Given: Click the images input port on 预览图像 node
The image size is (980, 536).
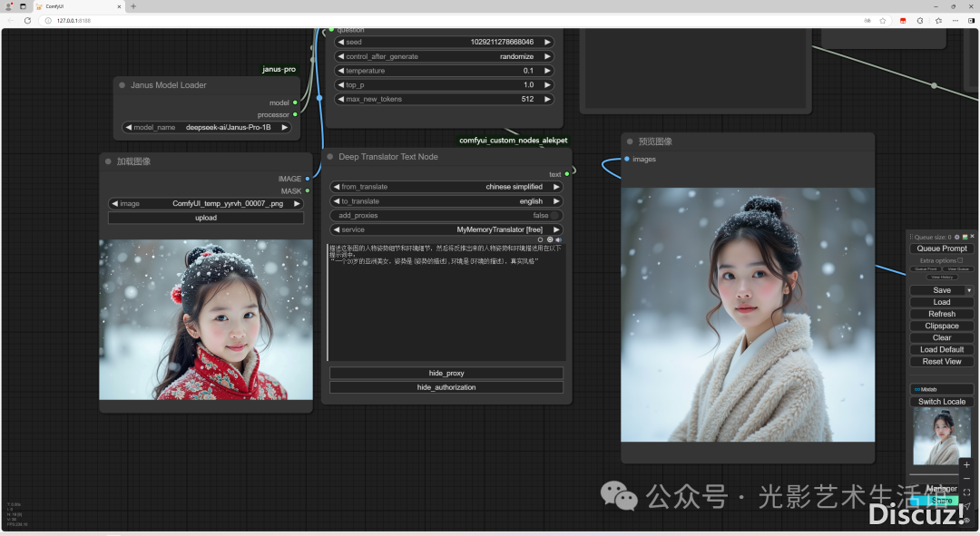Looking at the screenshot, I should point(627,159).
